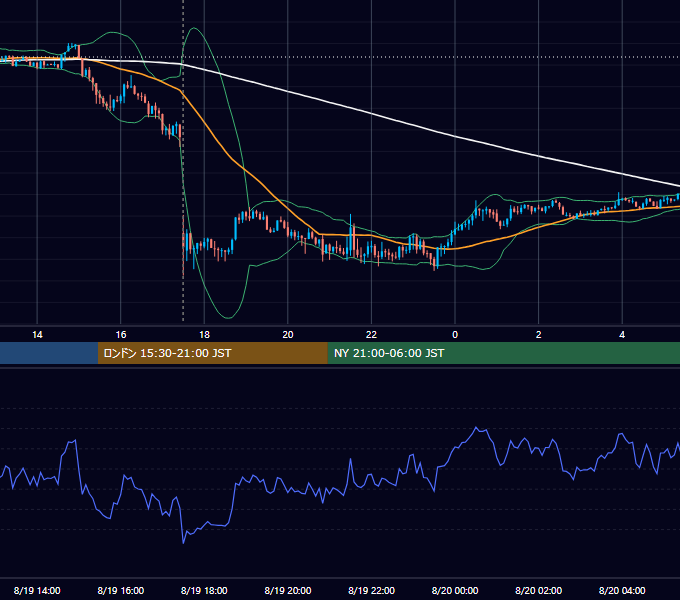Click the ロンドン 15:30-21:00 JST session bar
The width and height of the screenshot is (680, 600).
pyautogui.click(x=212, y=353)
